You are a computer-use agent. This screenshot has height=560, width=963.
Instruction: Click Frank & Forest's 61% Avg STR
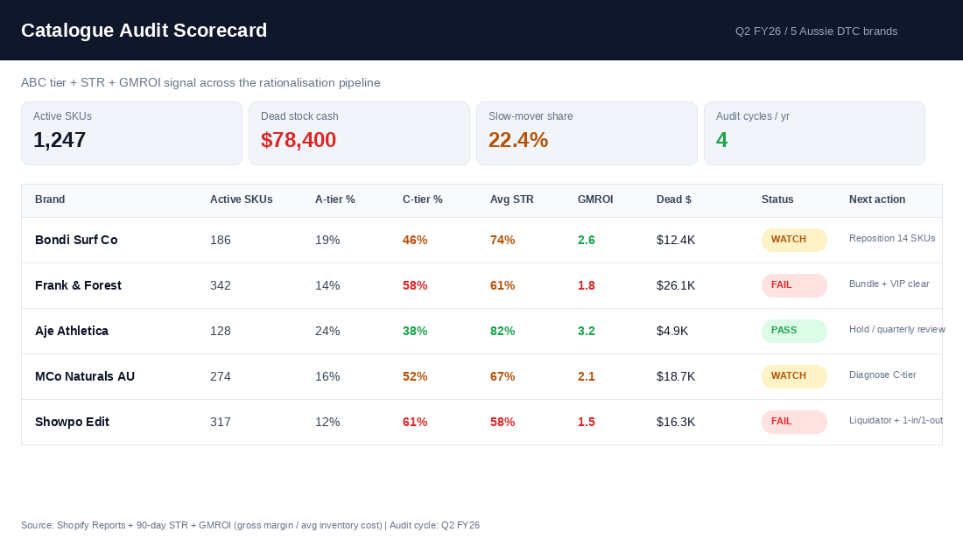tap(503, 285)
